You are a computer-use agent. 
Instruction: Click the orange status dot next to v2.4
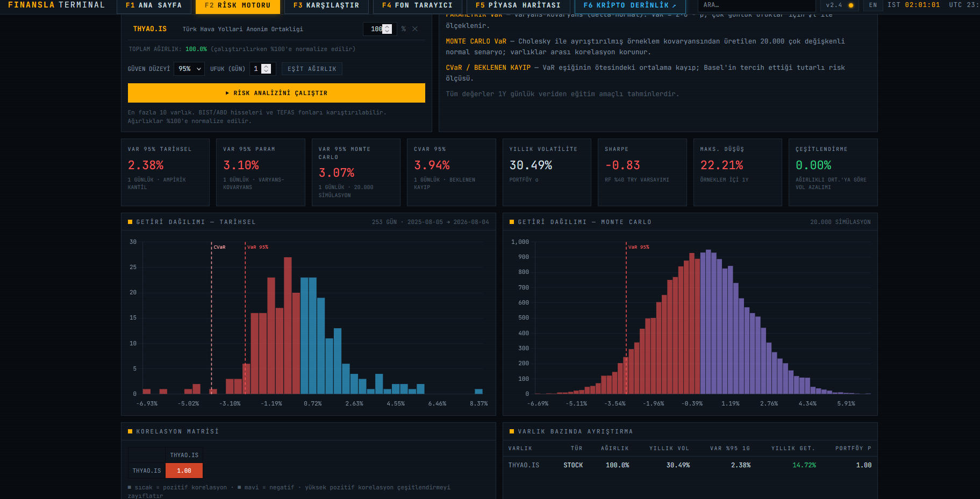[851, 5]
